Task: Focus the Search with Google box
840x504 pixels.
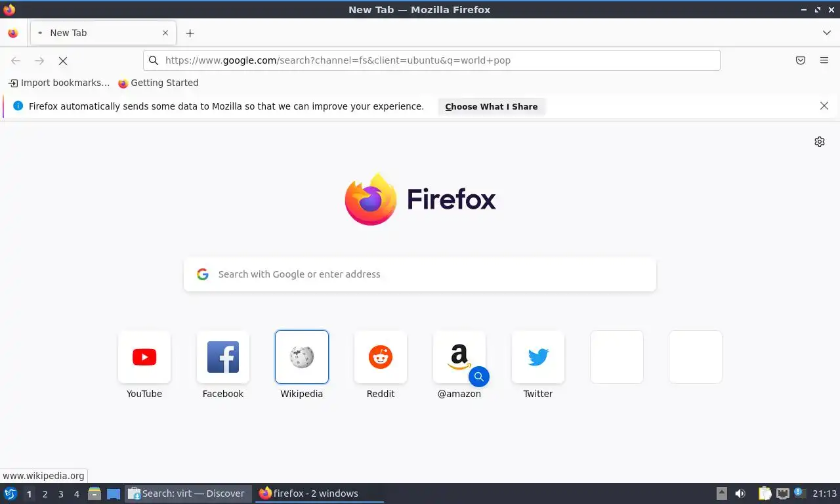Action: click(420, 274)
